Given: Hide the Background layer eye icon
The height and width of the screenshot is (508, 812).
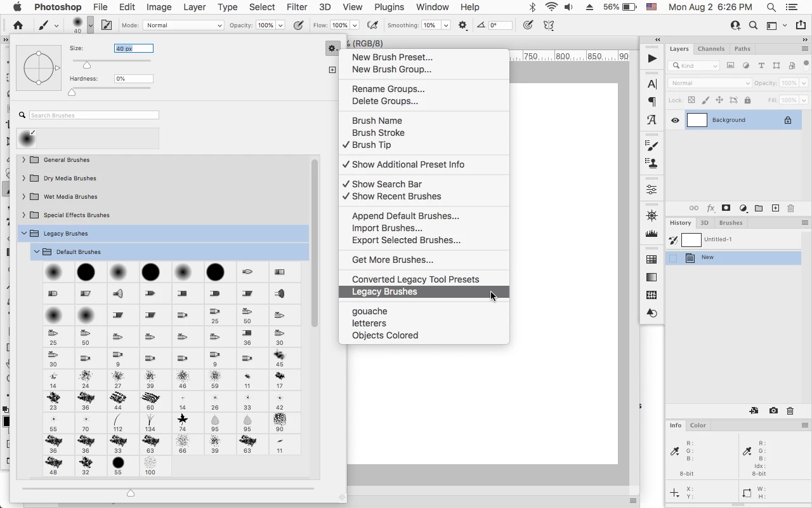Looking at the screenshot, I should click(x=675, y=120).
